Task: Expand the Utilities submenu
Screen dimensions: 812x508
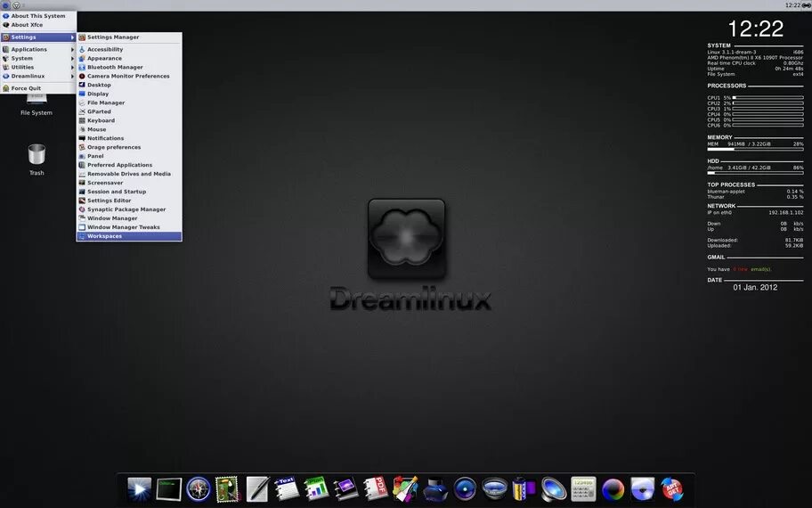Action: point(38,67)
